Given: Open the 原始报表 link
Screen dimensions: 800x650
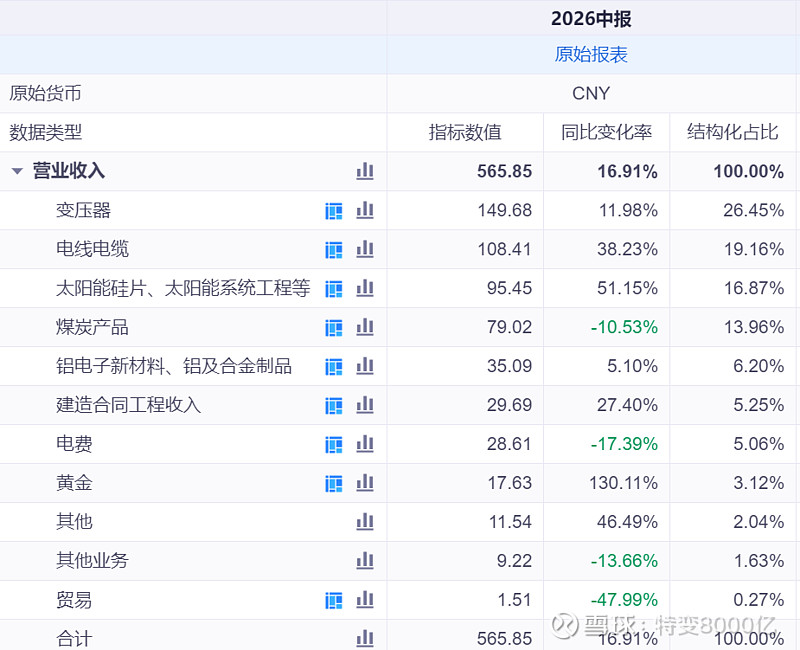Looking at the screenshot, I should 591,55.
